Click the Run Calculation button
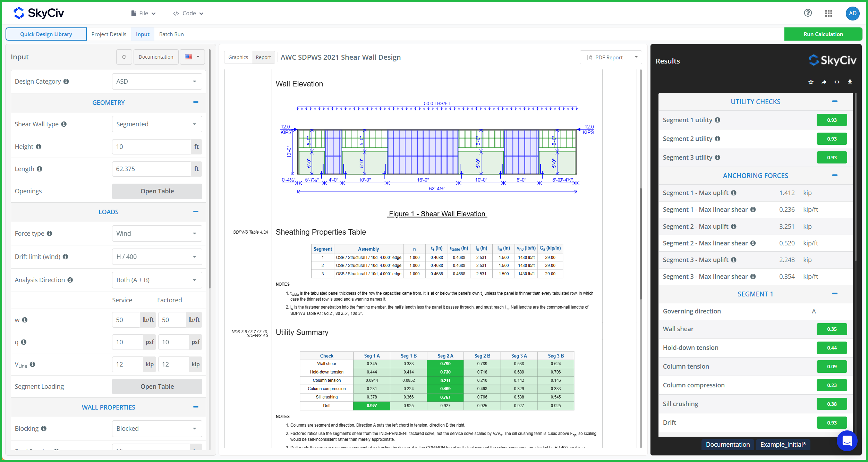Image resolution: width=868 pixels, height=462 pixels. 823,34
